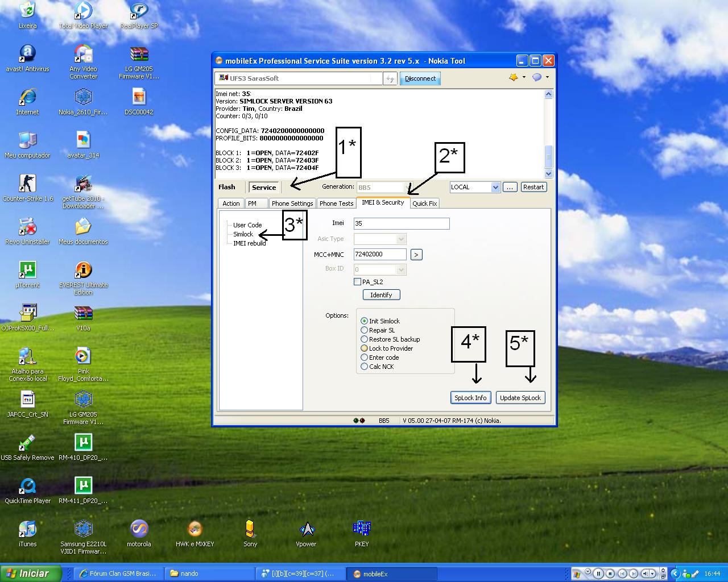Open the Phone Tests tab

pyautogui.click(x=336, y=203)
